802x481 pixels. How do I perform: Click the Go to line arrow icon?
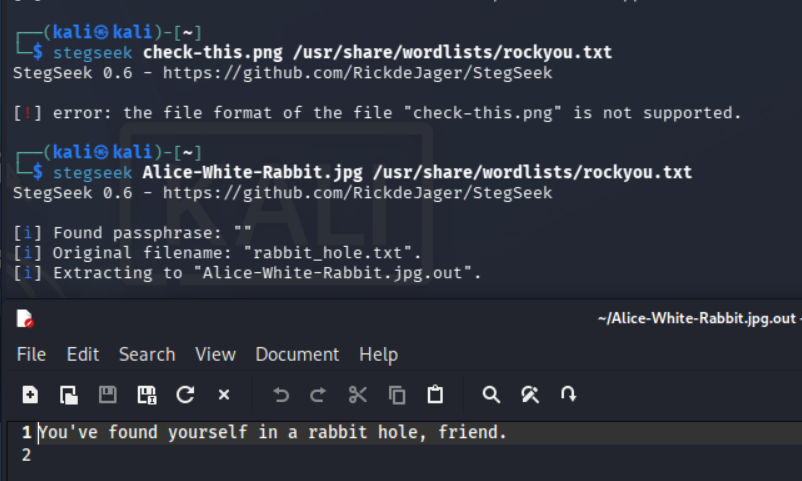568,395
